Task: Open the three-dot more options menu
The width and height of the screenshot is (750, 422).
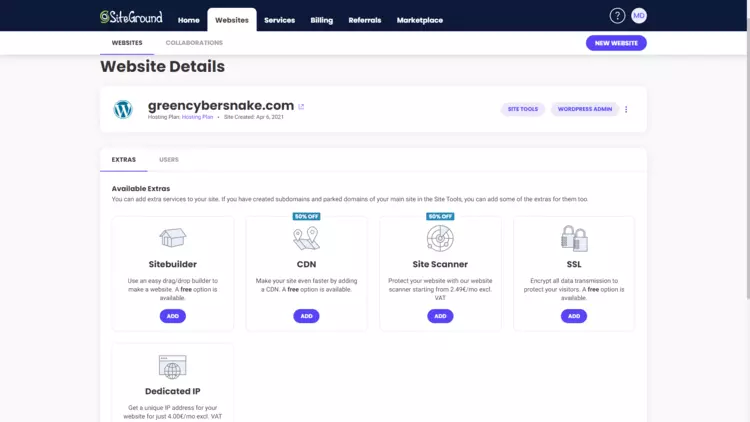Action: 626,110
